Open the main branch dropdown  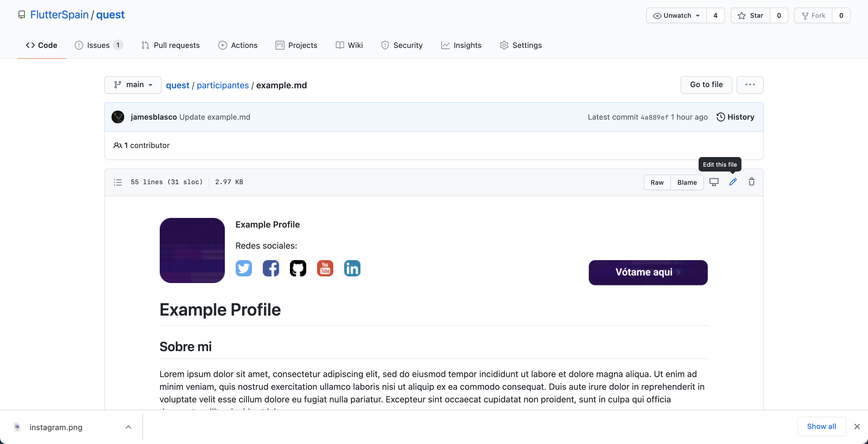tap(133, 85)
